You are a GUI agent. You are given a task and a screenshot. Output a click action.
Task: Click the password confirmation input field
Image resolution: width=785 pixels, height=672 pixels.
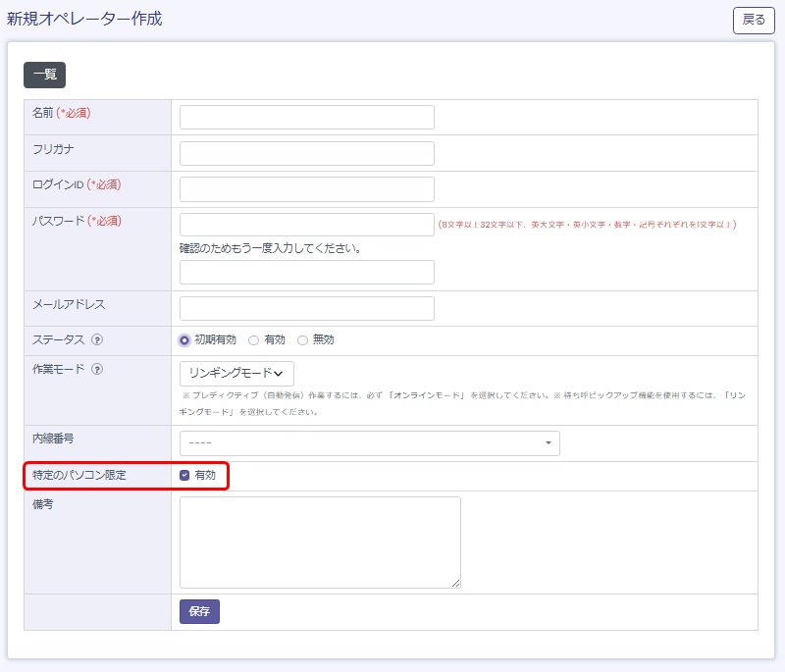[x=306, y=272]
